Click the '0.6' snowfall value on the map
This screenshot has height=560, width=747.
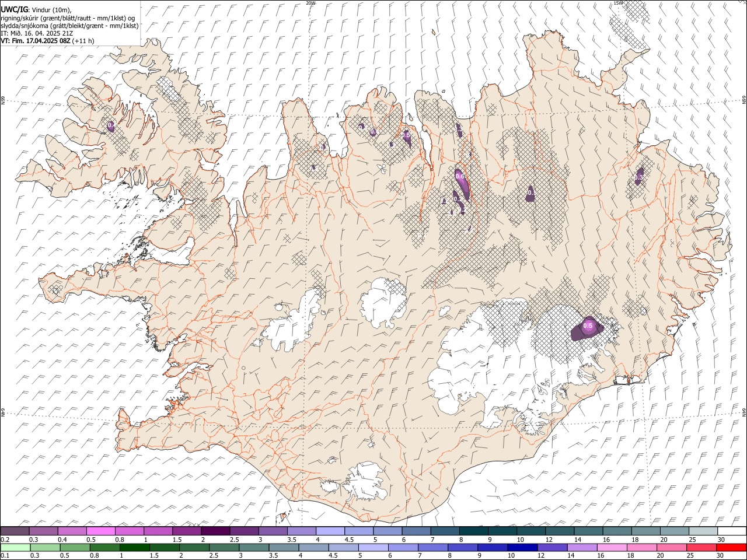[x=459, y=177]
